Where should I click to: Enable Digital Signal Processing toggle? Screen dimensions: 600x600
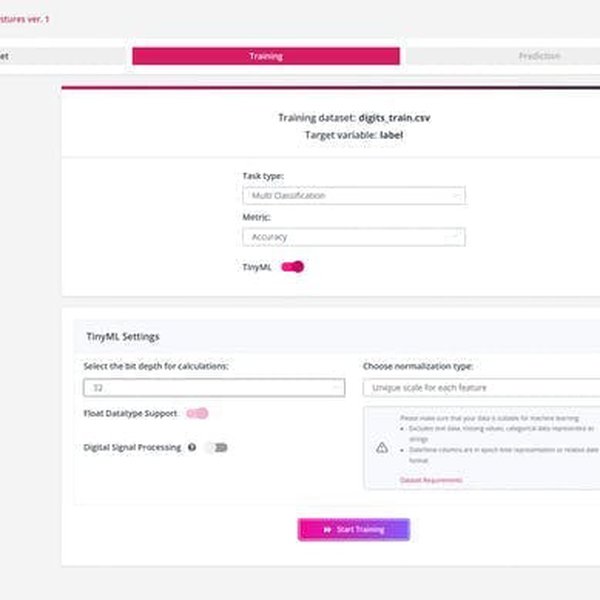pyautogui.click(x=216, y=447)
